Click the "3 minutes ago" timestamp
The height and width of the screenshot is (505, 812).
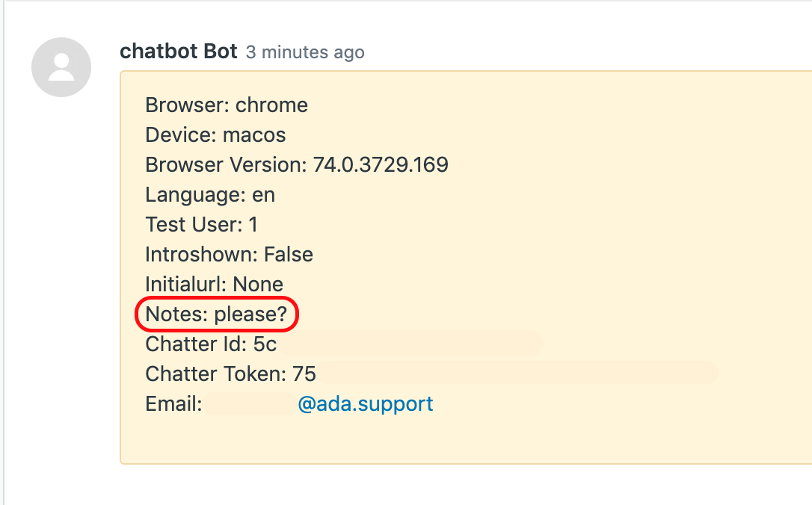[305, 52]
